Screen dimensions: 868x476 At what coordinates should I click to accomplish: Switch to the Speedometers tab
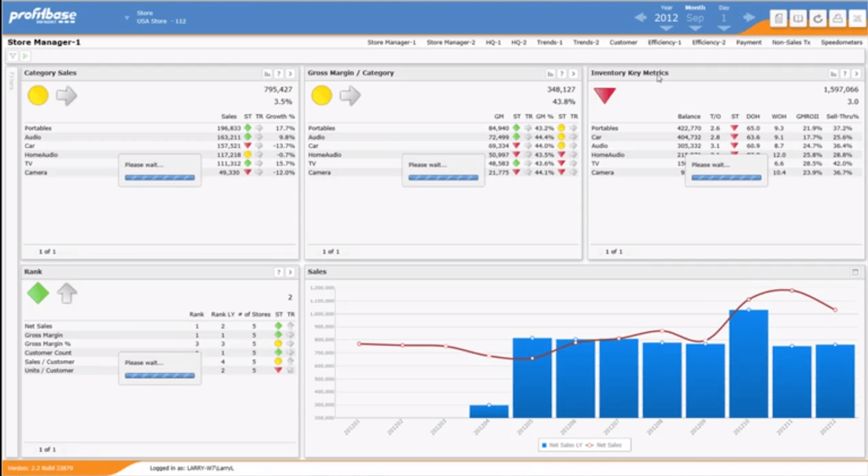841,44
